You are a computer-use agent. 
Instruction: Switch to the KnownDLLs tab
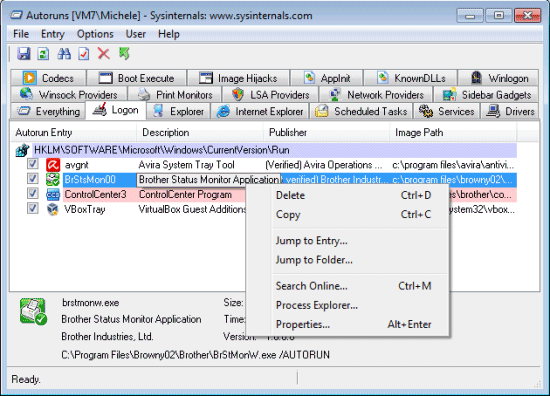411,78
